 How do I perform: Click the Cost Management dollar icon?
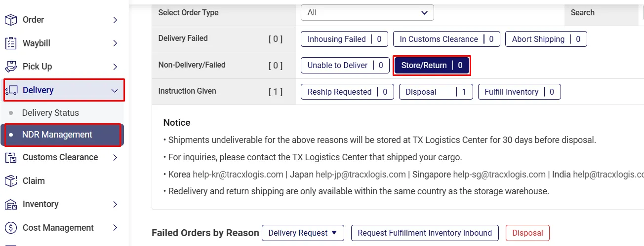(11, 228)
